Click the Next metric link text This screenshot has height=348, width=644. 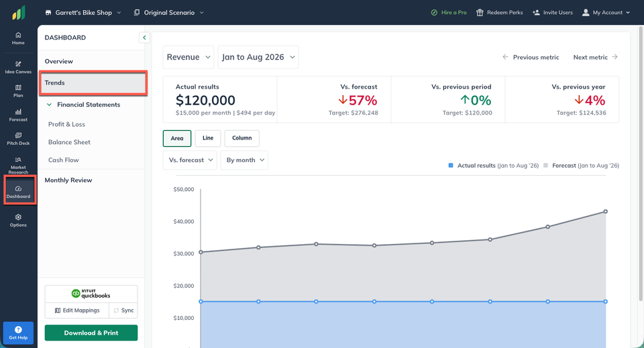pos(590,58)
